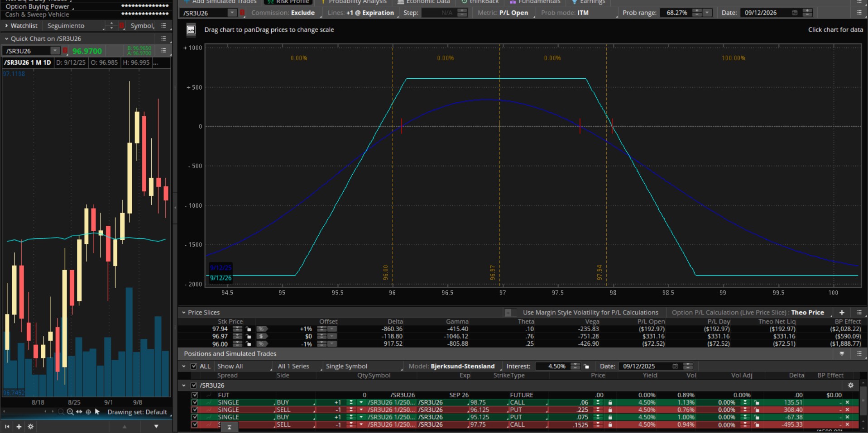Viewport: 868px width, 433px height.
Task: Open the Model Bjerksund-Stensland dropdown
Action: [462, 366]
